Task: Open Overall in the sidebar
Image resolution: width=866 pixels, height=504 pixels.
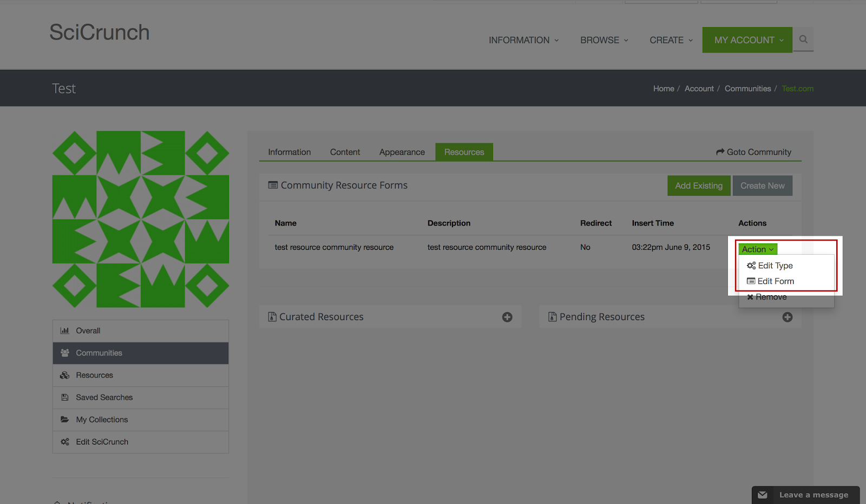Action: (141, 331)
